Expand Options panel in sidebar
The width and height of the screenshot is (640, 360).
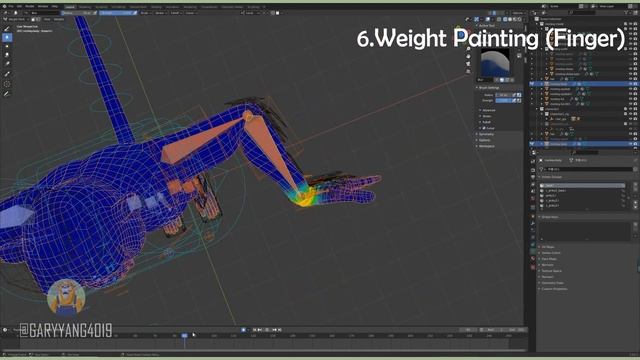click(484, 140)
